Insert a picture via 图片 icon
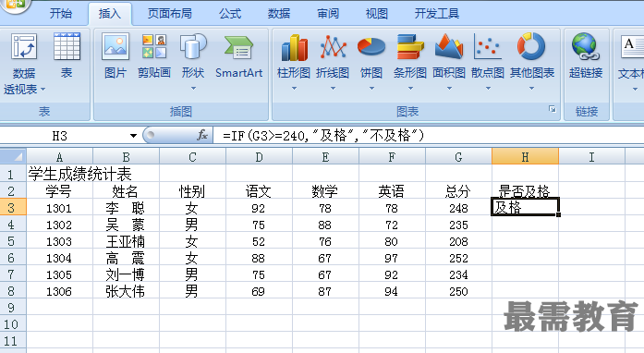The image size is (644, 353). [x=115, y=46]
